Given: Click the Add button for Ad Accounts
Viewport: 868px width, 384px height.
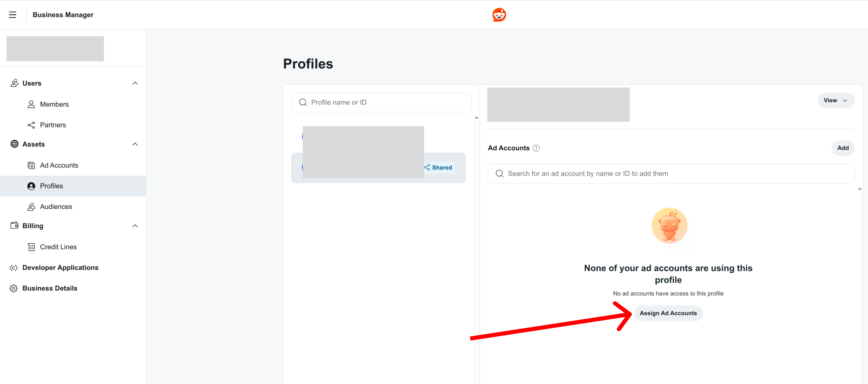Looking at the screenshot, I should coord(843,148).
